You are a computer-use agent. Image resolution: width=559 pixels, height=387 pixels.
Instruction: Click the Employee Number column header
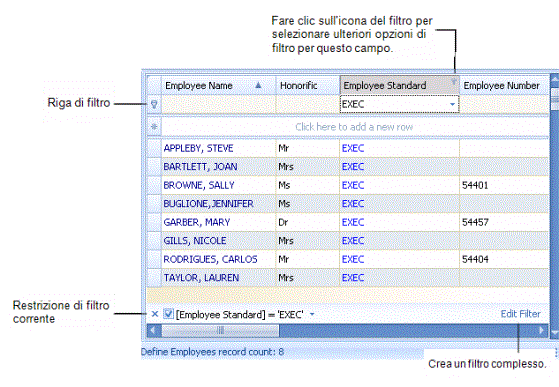point(504,86)
